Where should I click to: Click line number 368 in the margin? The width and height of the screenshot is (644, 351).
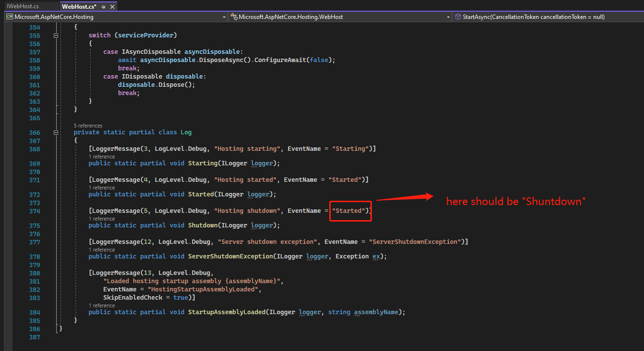click(34, 149)
